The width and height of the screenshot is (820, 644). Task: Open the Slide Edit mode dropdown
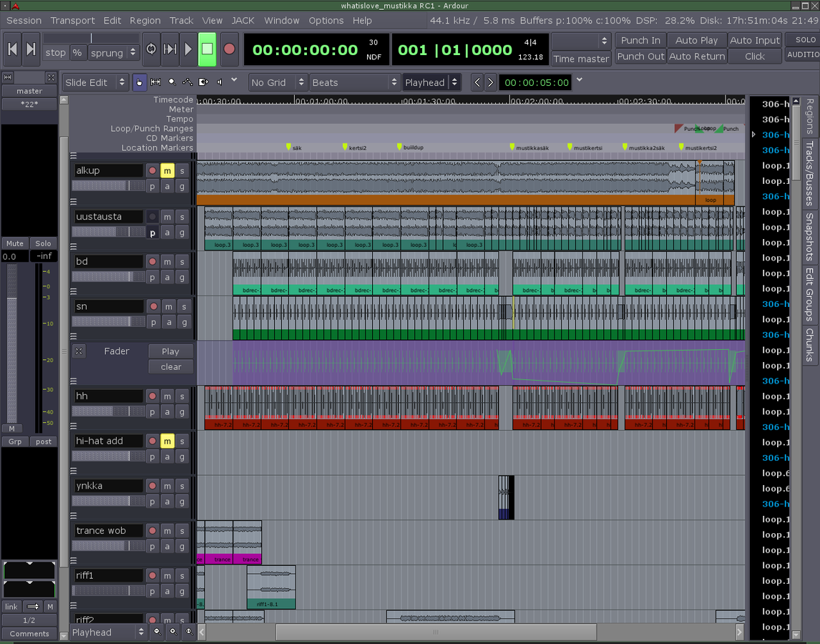coord(96,82)
